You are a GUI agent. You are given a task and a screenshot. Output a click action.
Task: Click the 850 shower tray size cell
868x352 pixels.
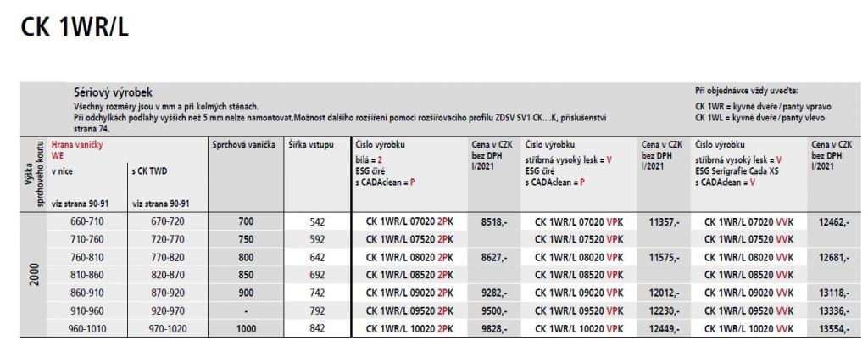coord(245,274)
